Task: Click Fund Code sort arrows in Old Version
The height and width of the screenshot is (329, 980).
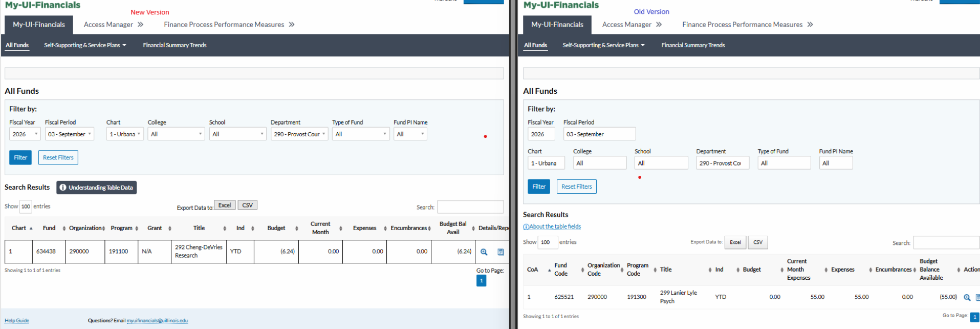Action: (582, 270)
